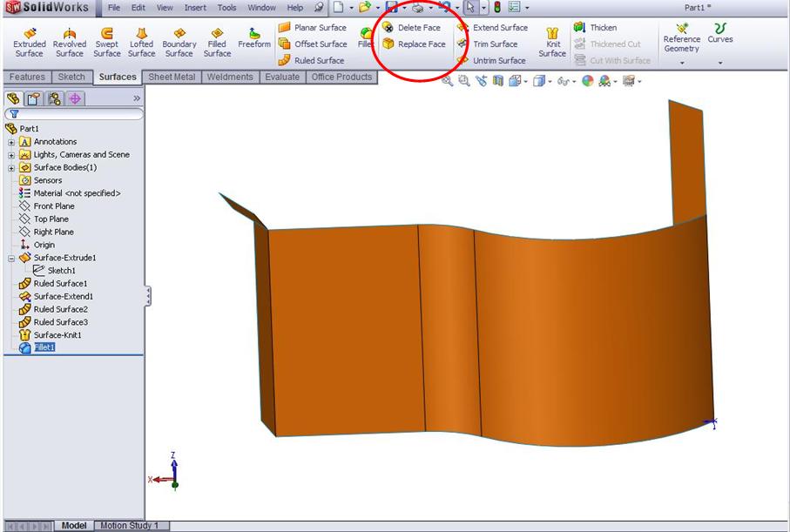The width and height of the screenshot is (790, 532).
Task: Click the feature tree filter field
Action: [x=73, y=114]
